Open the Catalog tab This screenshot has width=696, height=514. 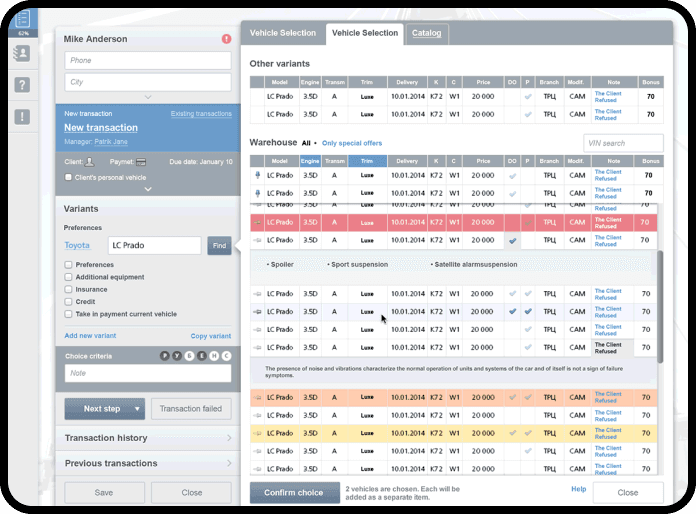427,33
